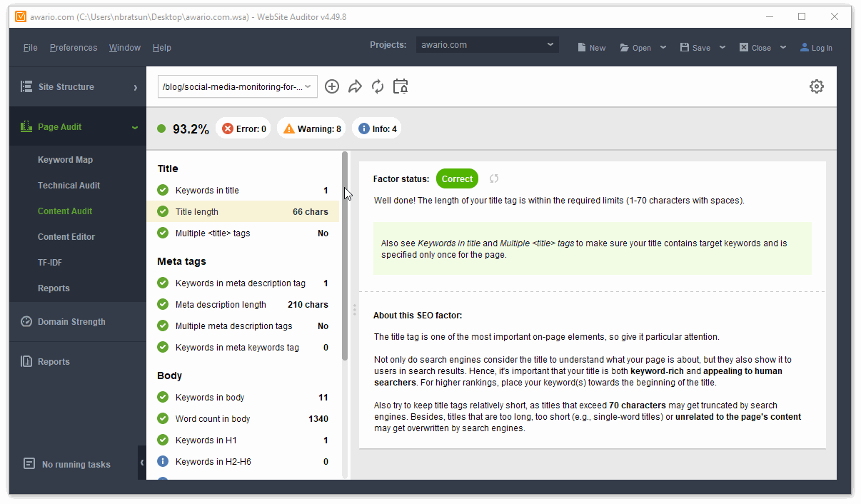The width and height of the screenshot is (861, 504).
Task: Click the refresh page audit icon
Action: [378, 86]
